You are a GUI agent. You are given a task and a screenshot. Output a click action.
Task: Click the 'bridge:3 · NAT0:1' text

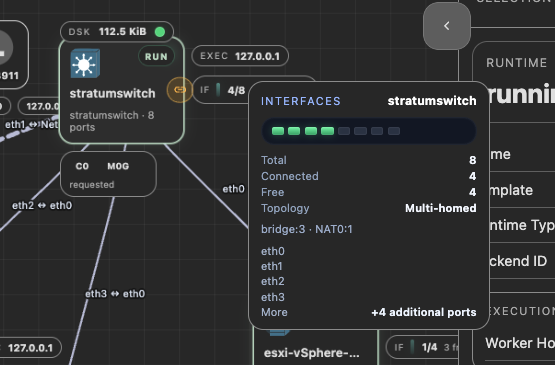pos(307,229)
